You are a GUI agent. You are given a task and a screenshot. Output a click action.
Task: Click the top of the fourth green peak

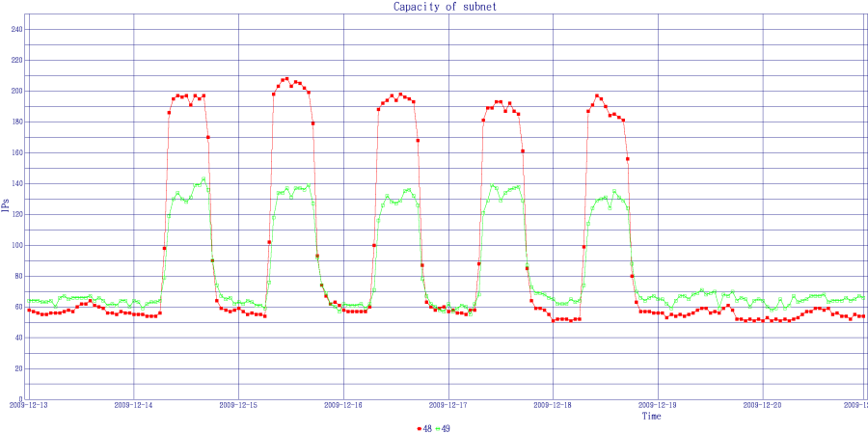[x=492, y=185]
